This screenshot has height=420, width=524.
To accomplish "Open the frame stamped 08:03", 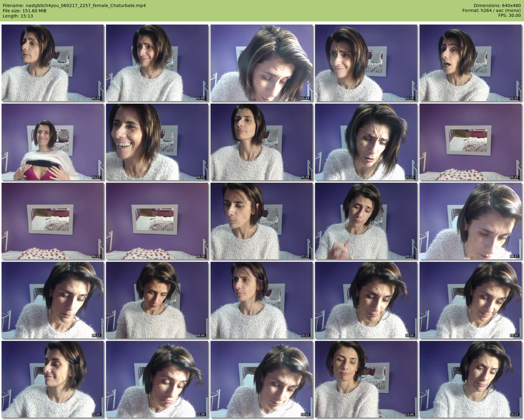I will coord(366,221).
